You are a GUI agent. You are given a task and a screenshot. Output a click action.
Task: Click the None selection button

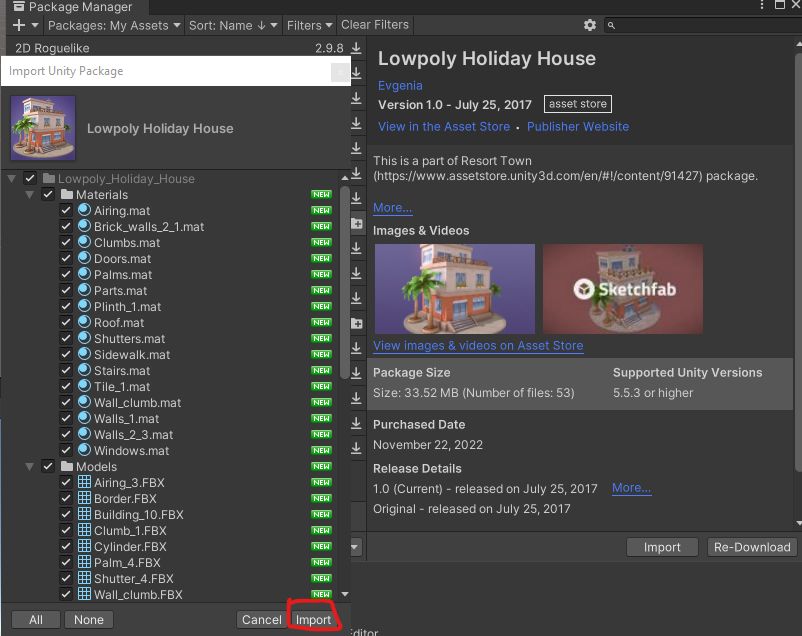(88, 620)
